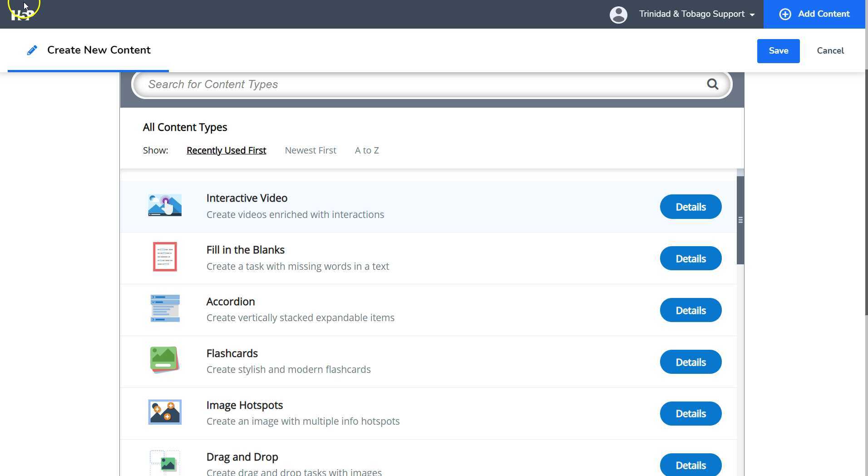
Task: Open Trinidad & Tobago Support account dropdown
Action: 696,14
